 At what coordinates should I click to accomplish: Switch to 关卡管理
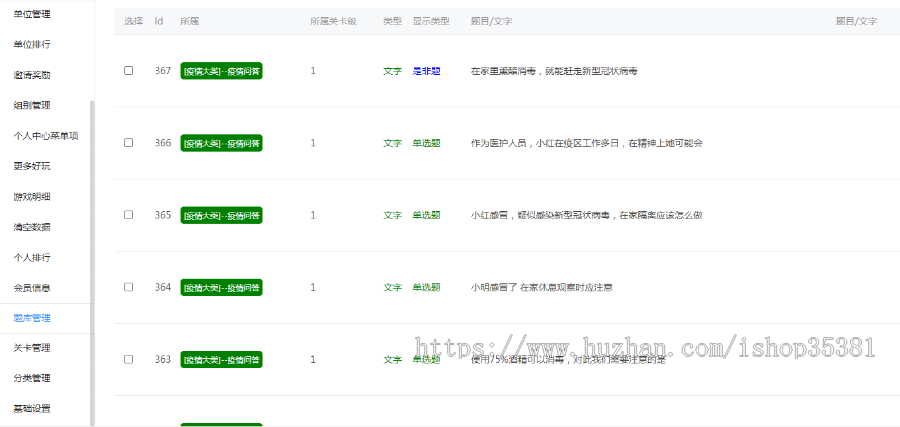[32, 348]
